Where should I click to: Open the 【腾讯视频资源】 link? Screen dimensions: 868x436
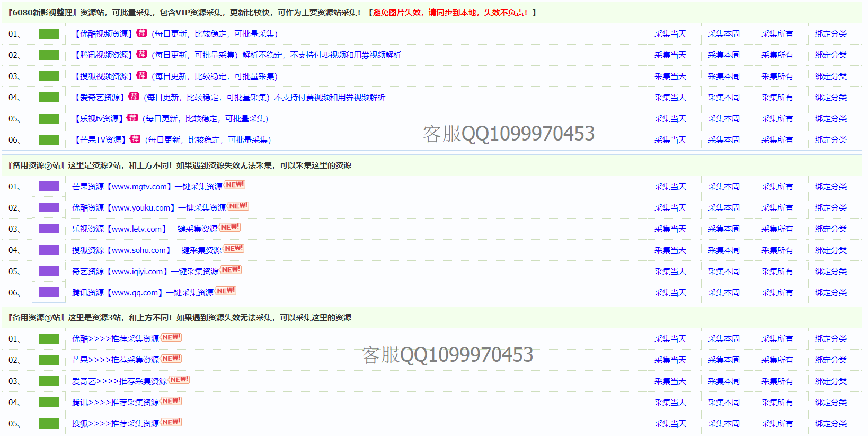pos(104,55)
